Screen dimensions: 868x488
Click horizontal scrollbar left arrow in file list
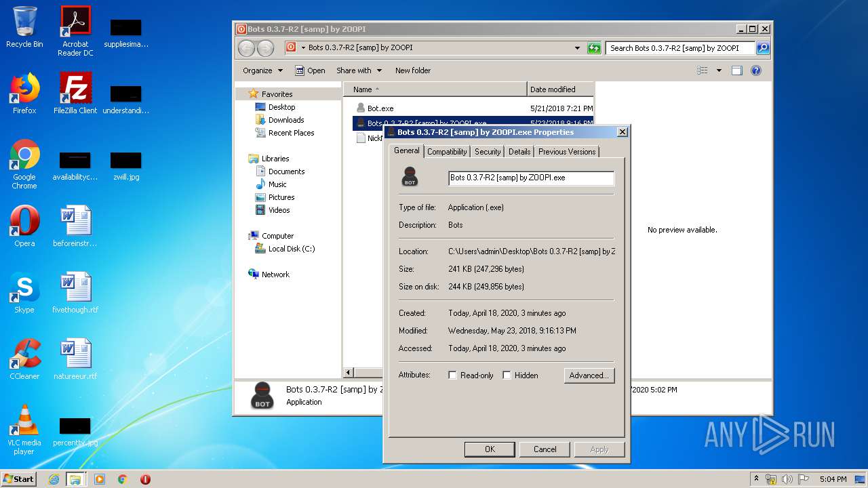coord(349,372)
